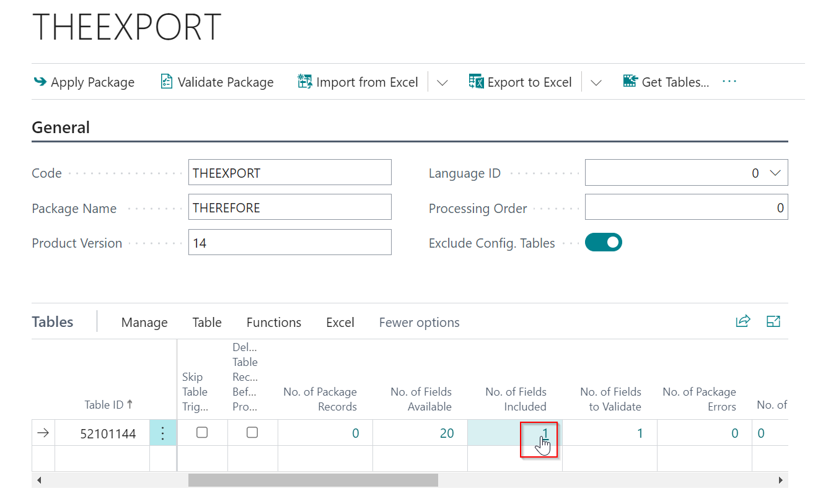The height and width of the screenshot is (504, 823).
Task: Click the Apply Package arrow icon
Action: pyautogui.click(x=40, y=82)
